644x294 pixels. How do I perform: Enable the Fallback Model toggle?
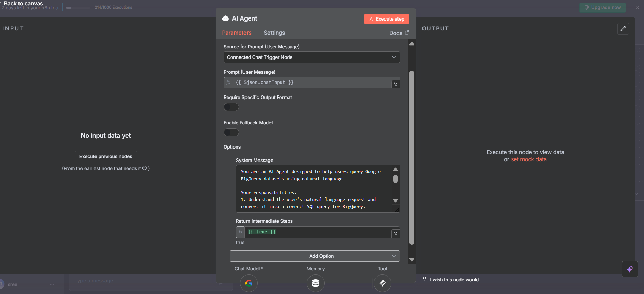click(x=231, y=132)
